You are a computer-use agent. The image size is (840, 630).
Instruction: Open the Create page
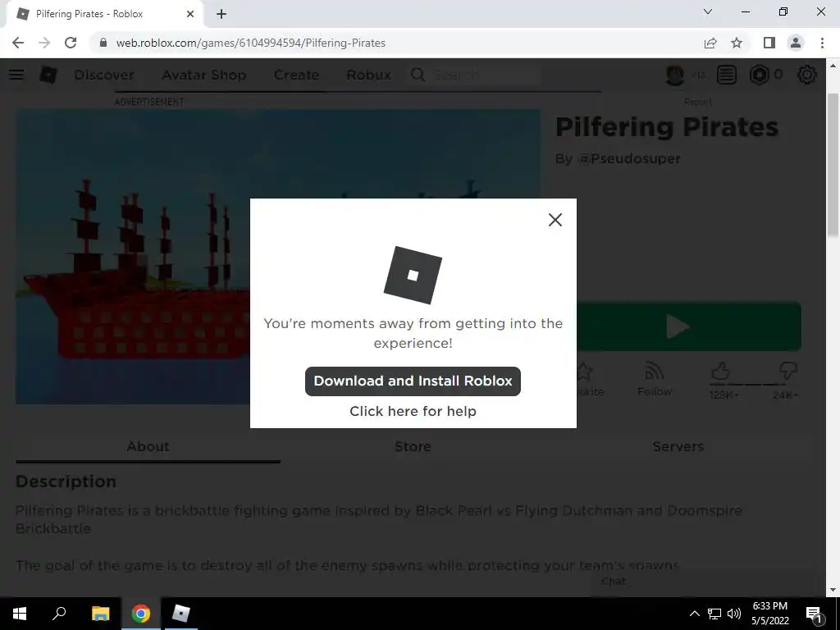pos(296,75)
